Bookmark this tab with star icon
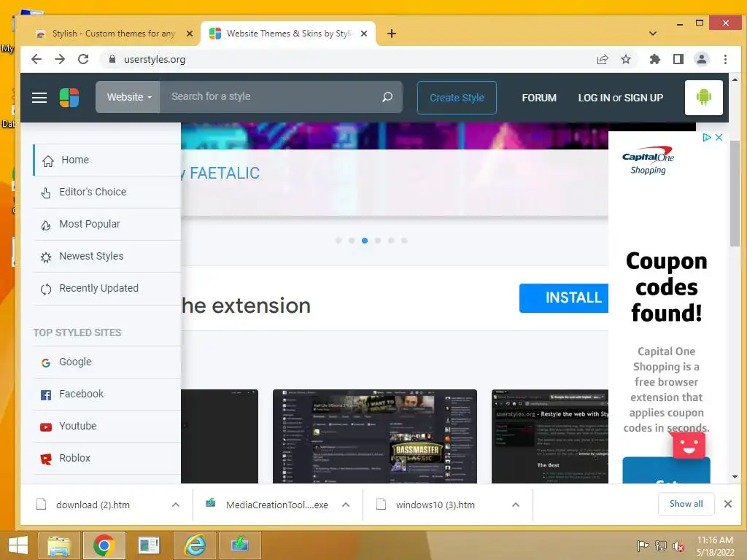This screenshot has width=747, height=560. [626, 59]
